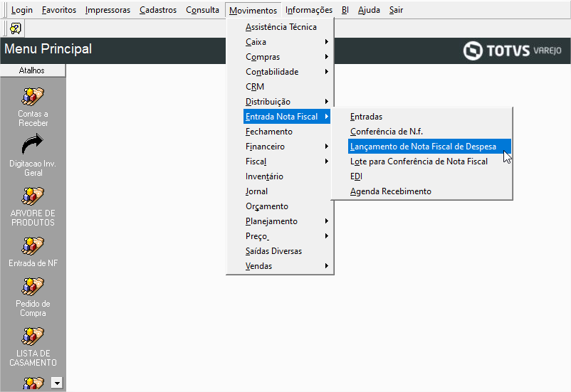Open the partially visible bottom shortcut icon

pyautogui.click(x=33, y=383)
